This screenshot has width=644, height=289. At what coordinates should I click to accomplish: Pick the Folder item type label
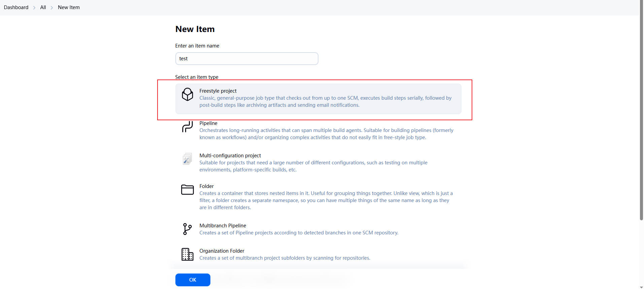coord(206,186)
